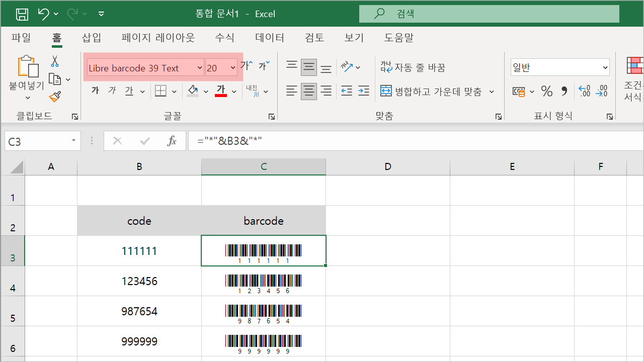644x362 pixels.
Task: Align cell text to the right
Action: pyautogui.click(x=326, y=91)
